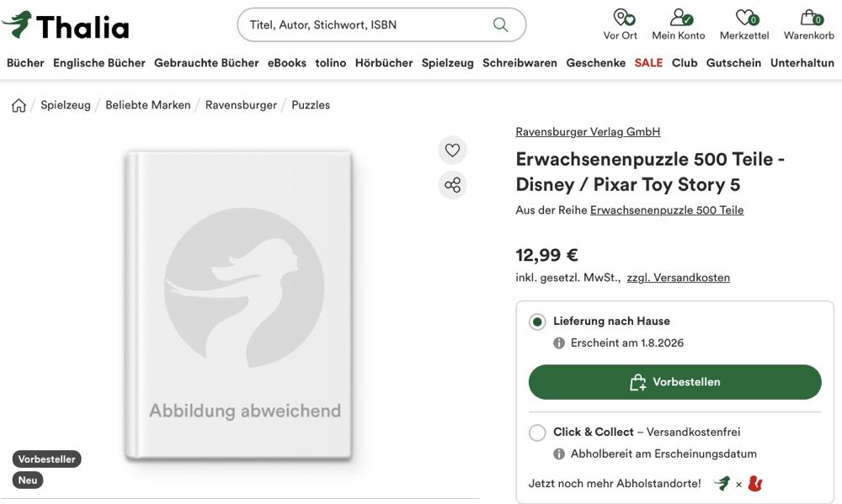Select Lieferung nach Hause option
The height and width of the screenshot is (504, 842).
(537, 322)
